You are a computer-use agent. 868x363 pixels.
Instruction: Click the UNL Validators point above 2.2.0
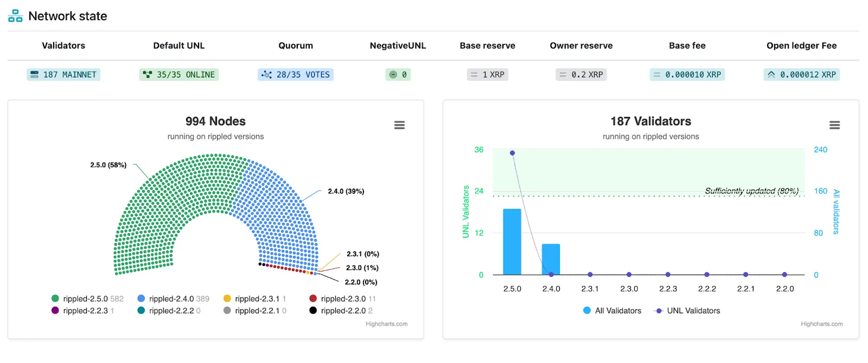784,275
